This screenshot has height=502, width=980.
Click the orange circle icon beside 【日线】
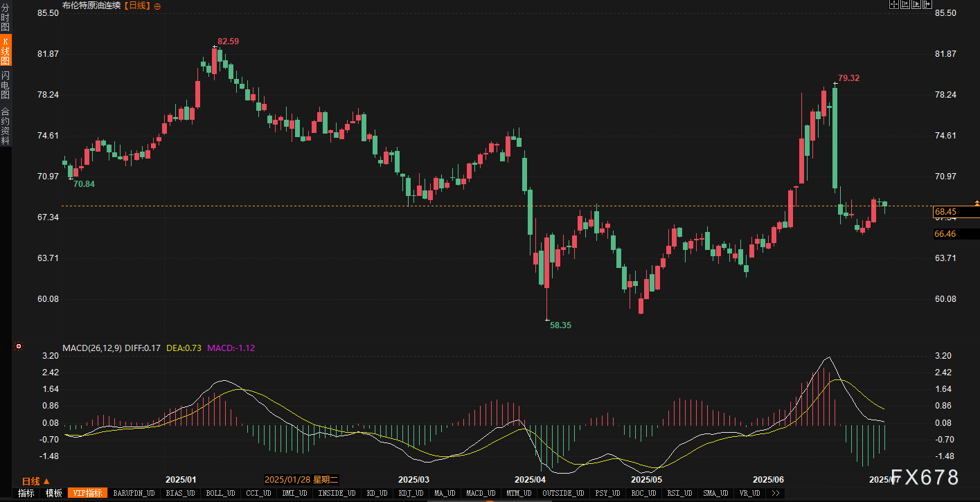pos(157,6)
